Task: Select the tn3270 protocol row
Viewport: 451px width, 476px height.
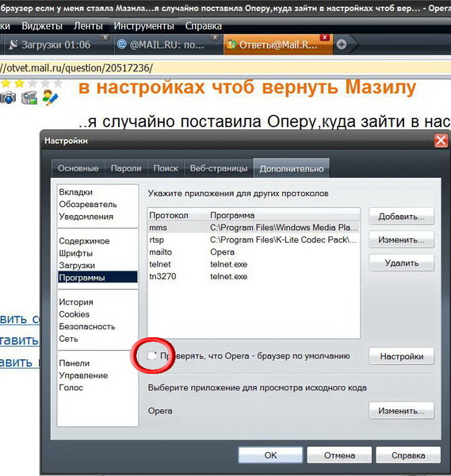Action: pyautogui.click(x=254, y=276)
